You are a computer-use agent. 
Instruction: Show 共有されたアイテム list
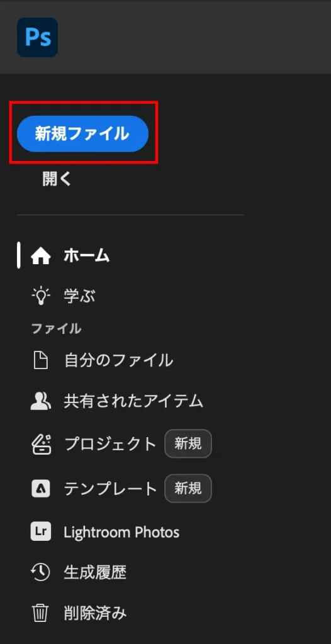point(133,401)
